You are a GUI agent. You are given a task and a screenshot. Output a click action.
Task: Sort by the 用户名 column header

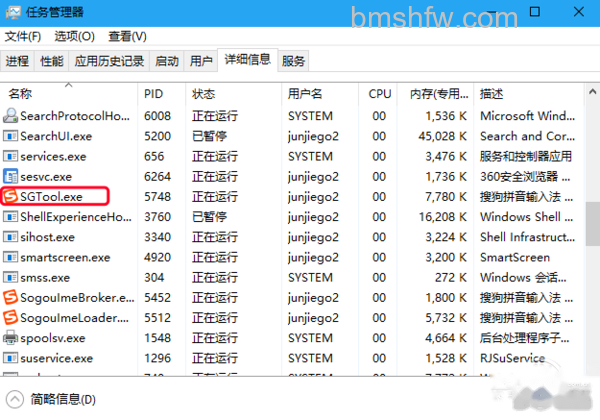click(320, 94)
